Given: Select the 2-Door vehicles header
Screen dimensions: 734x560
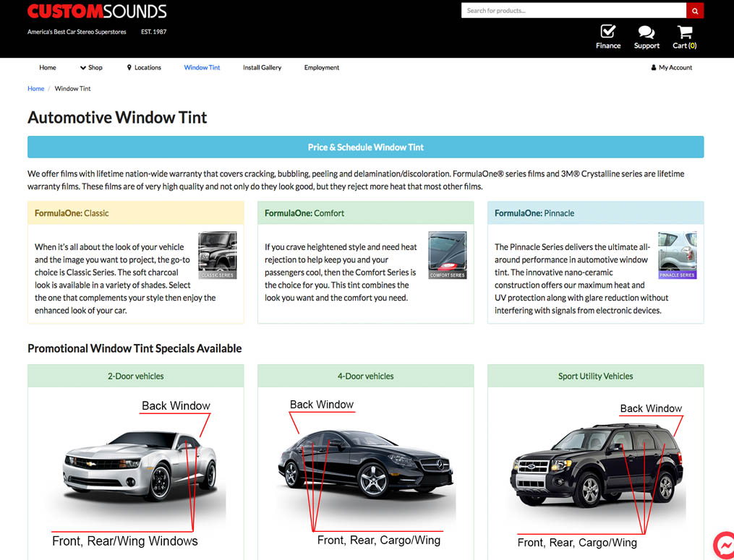Looking at the screenshot, I should click(136, 376).
